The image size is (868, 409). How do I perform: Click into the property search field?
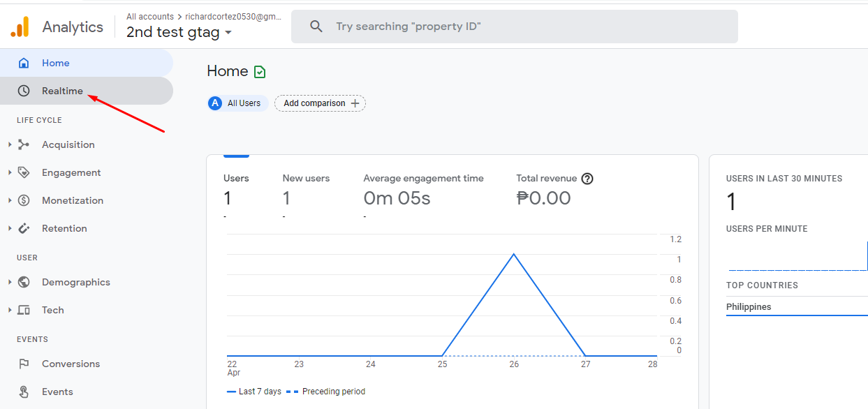pyautogui.click(x=514, y=27)
